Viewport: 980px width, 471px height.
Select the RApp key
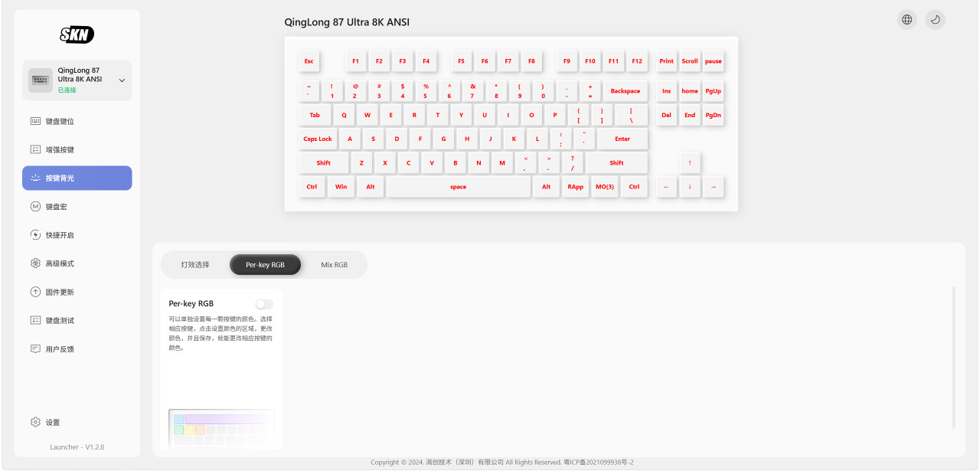click(575, 187)
